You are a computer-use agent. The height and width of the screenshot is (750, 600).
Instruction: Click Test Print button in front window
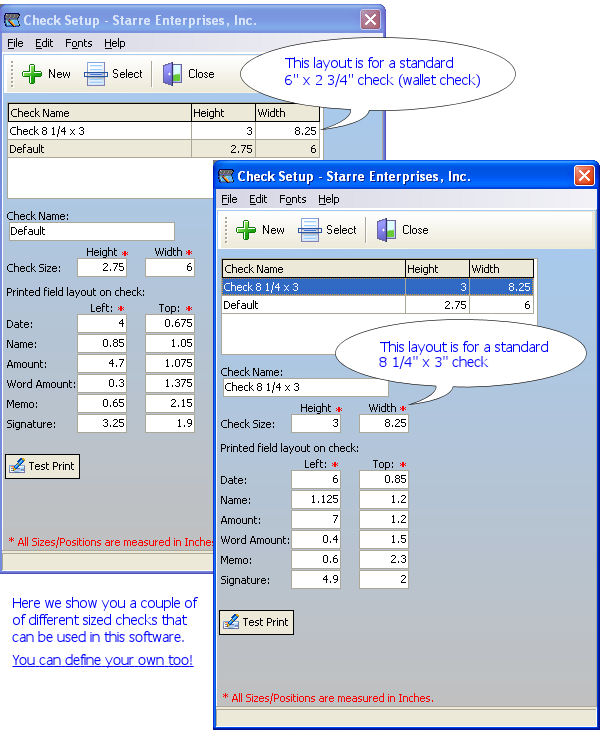(x=256, y=622)
